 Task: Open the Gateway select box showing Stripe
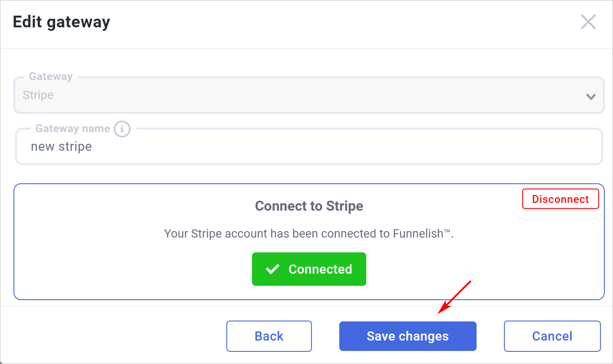click(309, 95)
